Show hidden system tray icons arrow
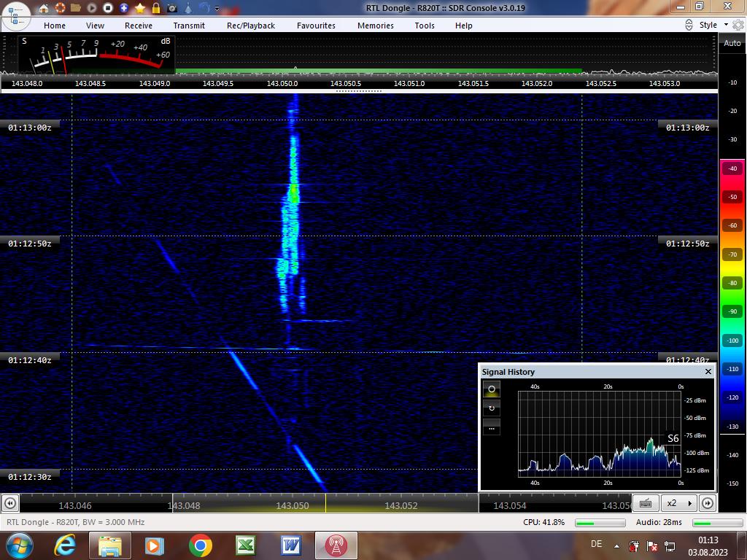747x560 pixels. point(616,546)
